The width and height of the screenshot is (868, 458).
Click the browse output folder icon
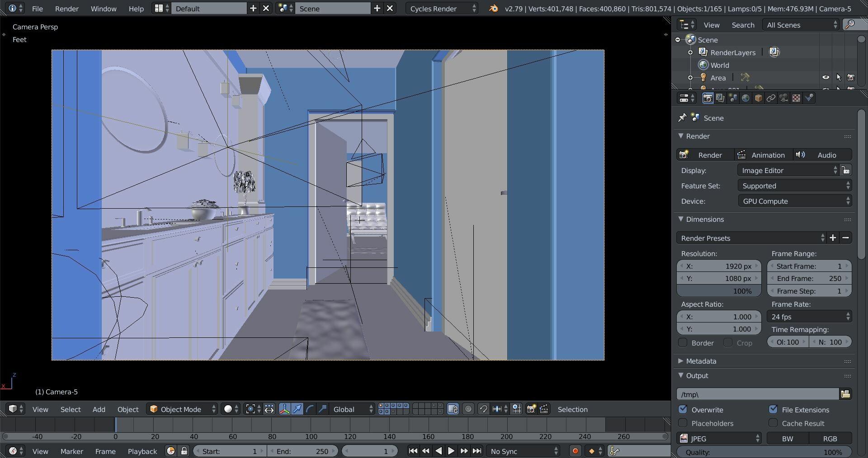845,394
